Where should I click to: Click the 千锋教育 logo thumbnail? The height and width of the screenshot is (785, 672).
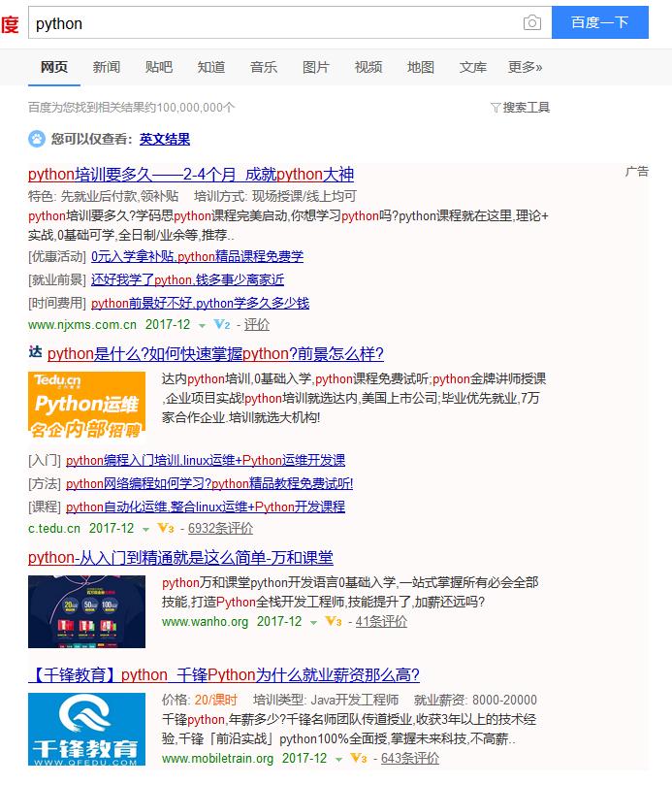[86, 729]
